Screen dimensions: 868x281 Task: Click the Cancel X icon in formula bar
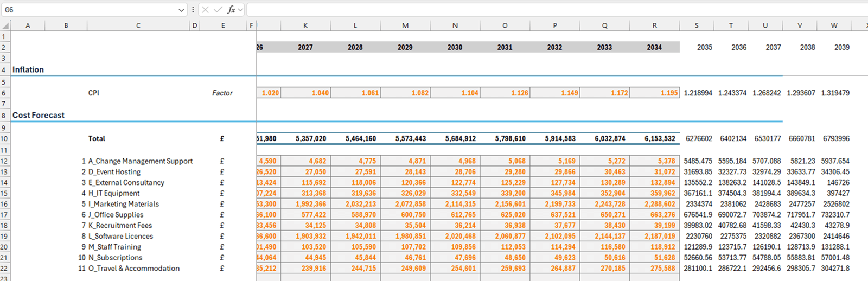[205, 10]
